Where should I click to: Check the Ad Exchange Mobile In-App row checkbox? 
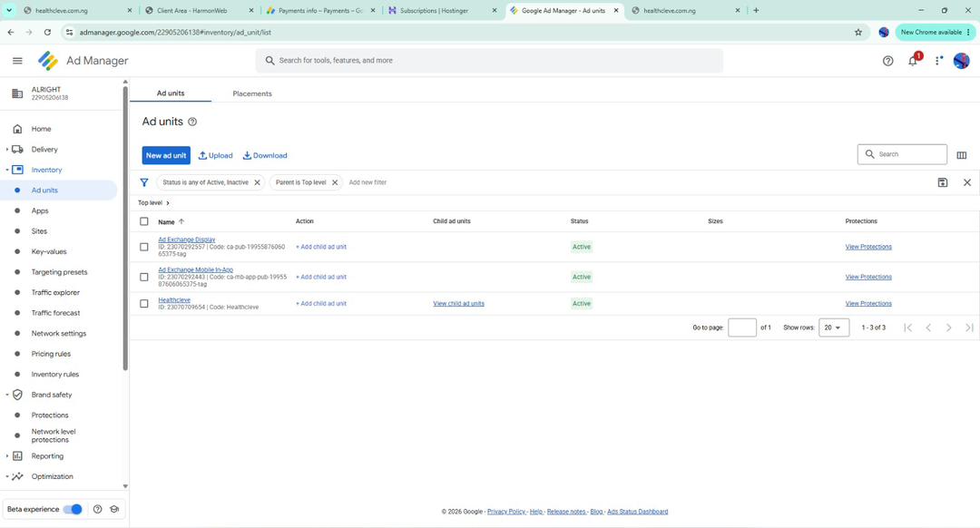point(144,277)
